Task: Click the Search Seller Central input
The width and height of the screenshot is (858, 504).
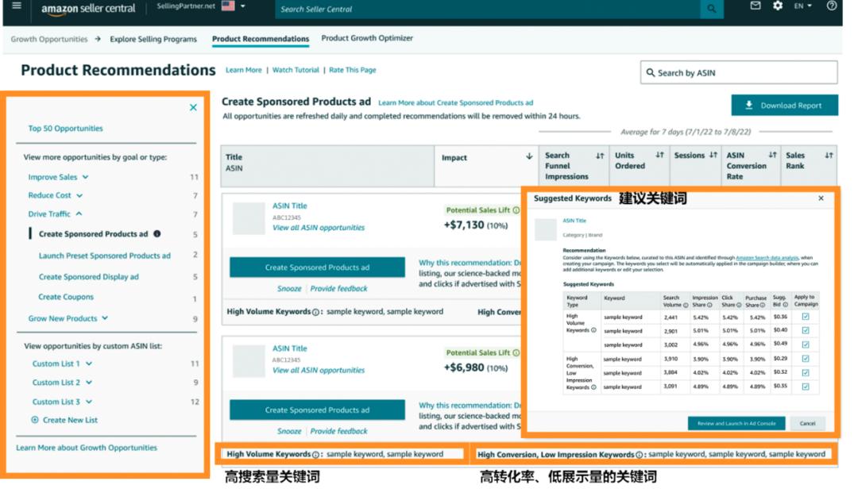Action: click(488, 9)
